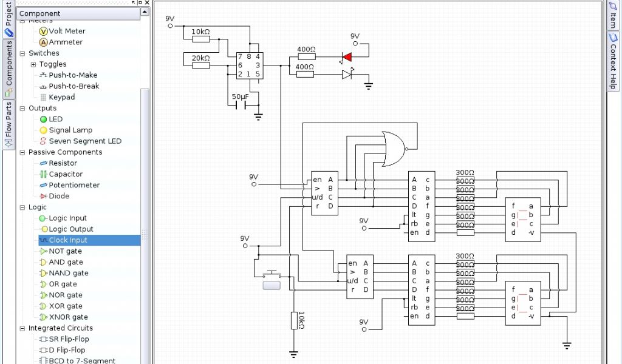622x364 pixels.
Task: Select the Volt Meter component icon
Action: tap(43, 31)
